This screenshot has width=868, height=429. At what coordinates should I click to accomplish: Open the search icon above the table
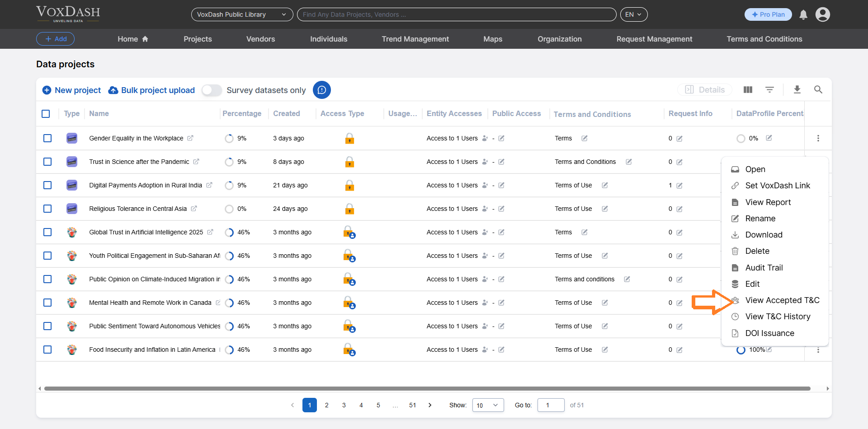818,89
